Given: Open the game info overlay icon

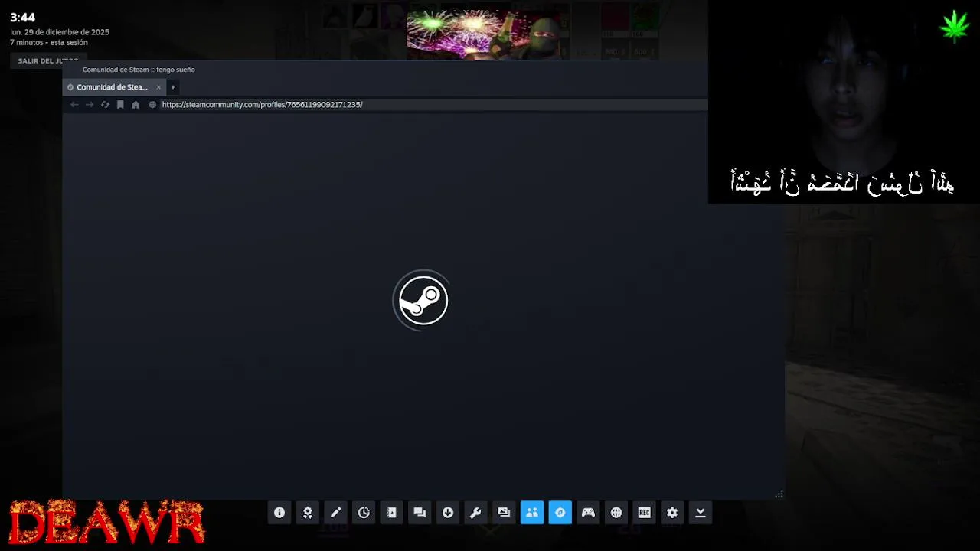Looking at the screenshot, I should point(279,513).
